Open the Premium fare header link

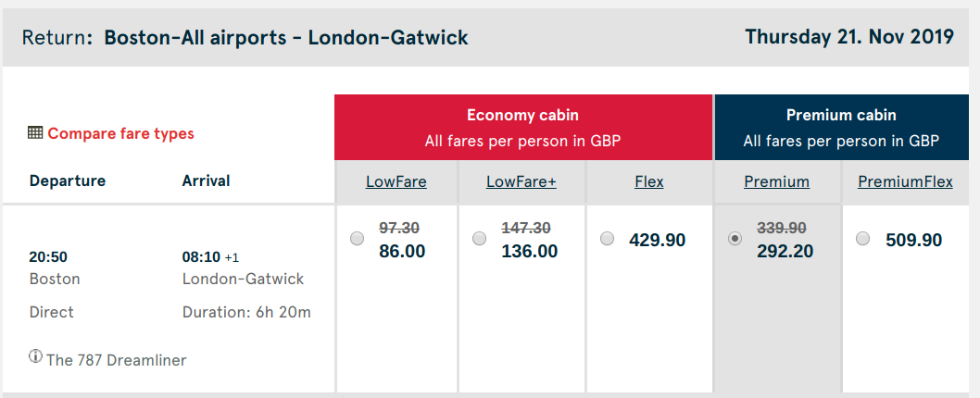[776, 181]
